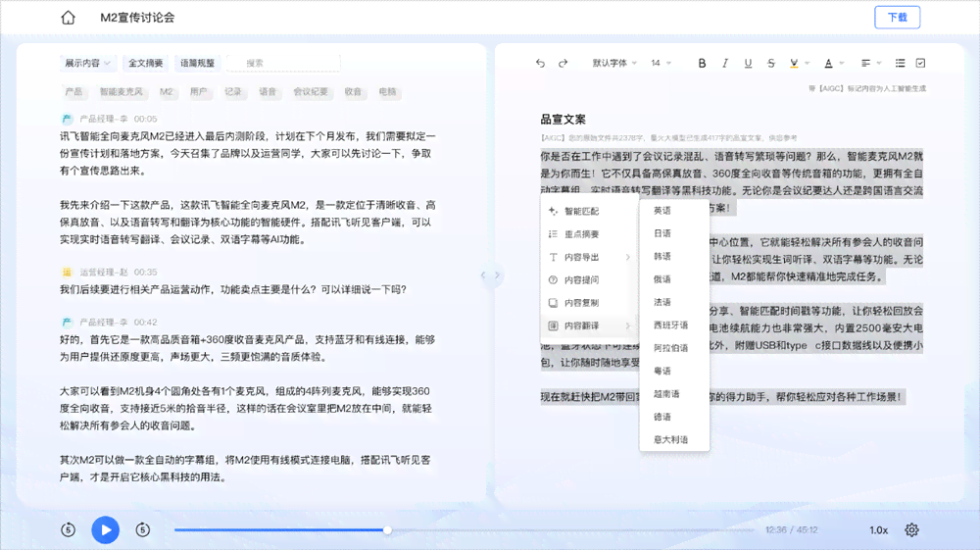The height and width of the screenshot is (550, 980).
Task: Change playback speed 1.0x
Action: point(879,530)
